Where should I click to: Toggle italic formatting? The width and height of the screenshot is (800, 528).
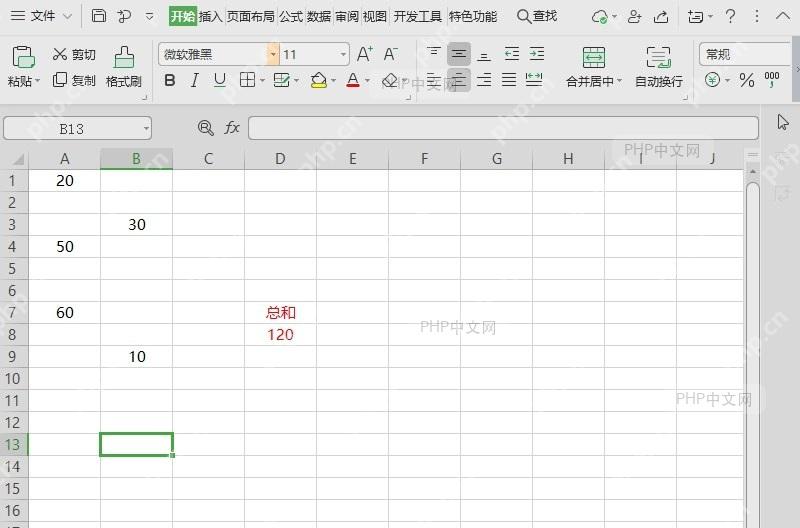pyautogui.click(x=194, y=80)
